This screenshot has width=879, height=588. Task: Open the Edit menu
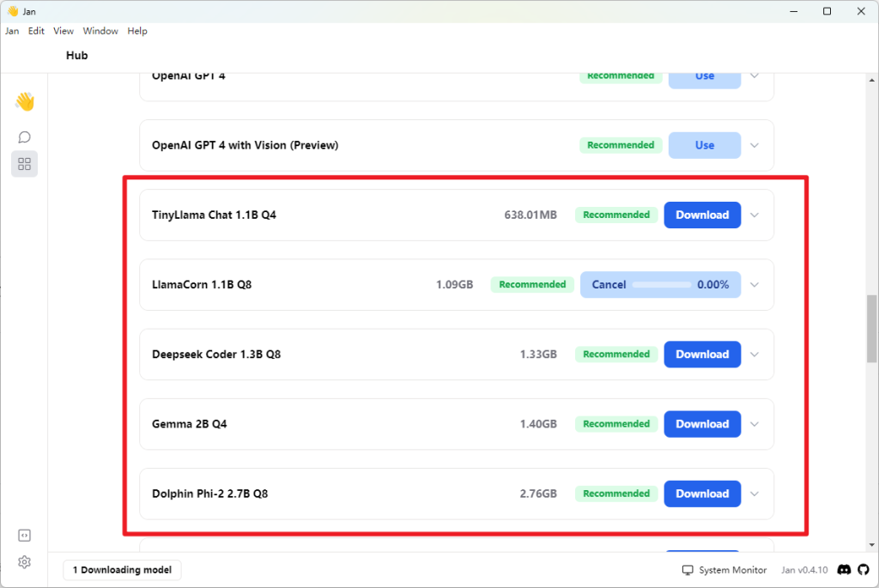(x=36, y=31)
